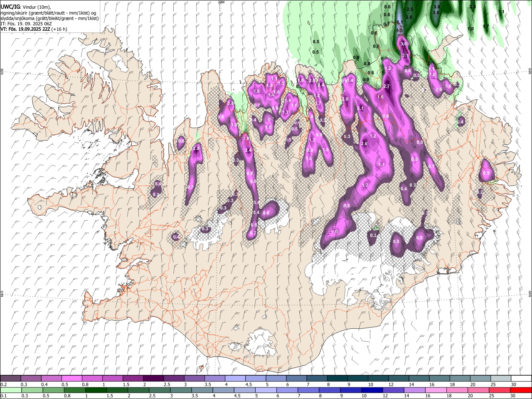Viewport: 532px width, 399px height.
Task: Click the grey-purple 0.2 swatch on the snow scale
Action: tap(11, 378)
